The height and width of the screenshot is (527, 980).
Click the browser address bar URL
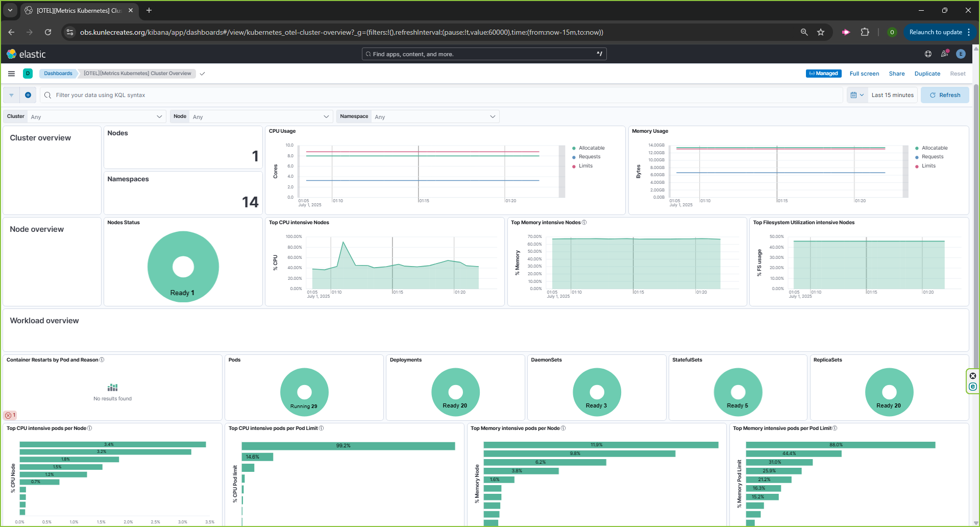click(x=341, y=32)
